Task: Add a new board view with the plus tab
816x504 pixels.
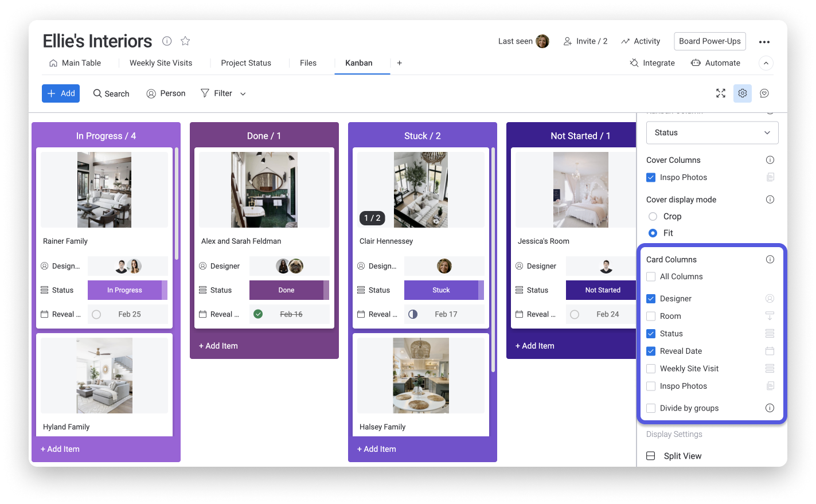Action: [x=400, y=63]
